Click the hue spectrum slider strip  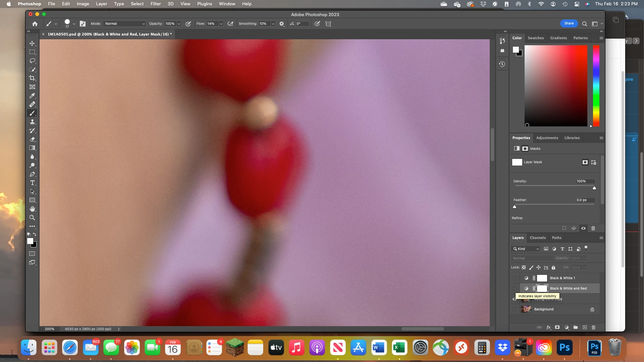pos(596,85)
